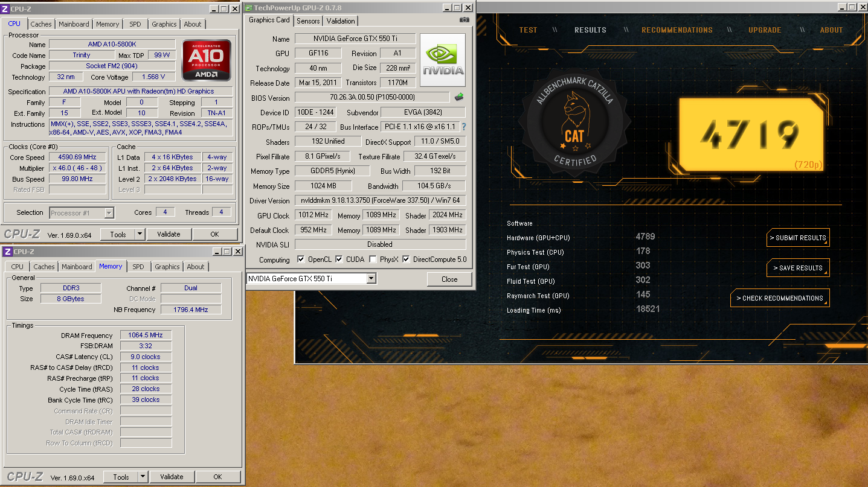Open About tab in top CPU-Z window
The height and width of the screenshot is (487, 868).
click(193, 24)
